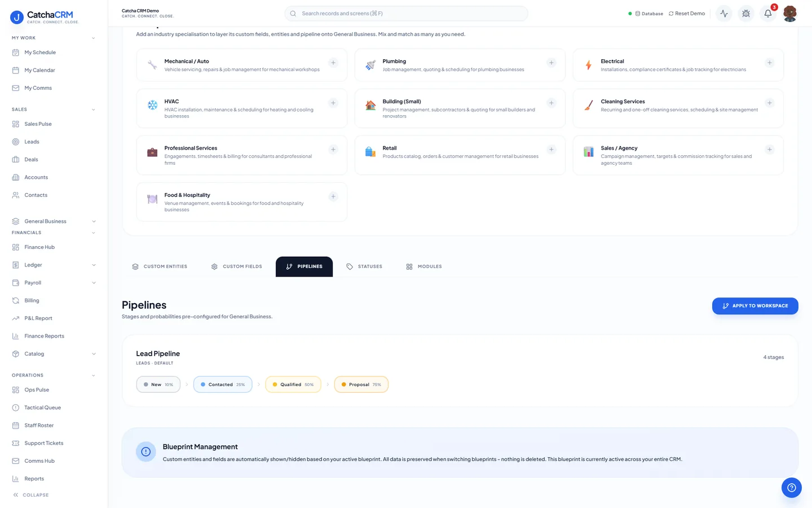Add Cleaning Services specialisation plus icon
The width and height of the screenshot is (812, 508).
click(770, 103)
